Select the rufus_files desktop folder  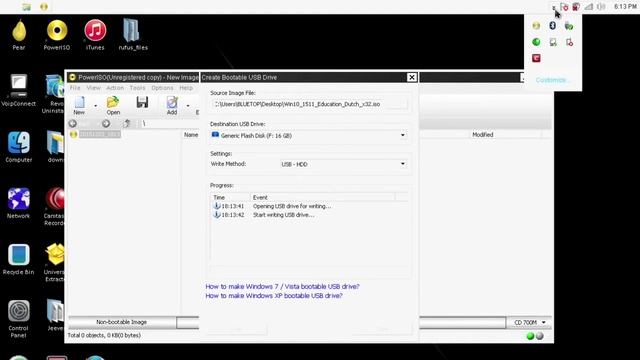[x=133, y=35]
